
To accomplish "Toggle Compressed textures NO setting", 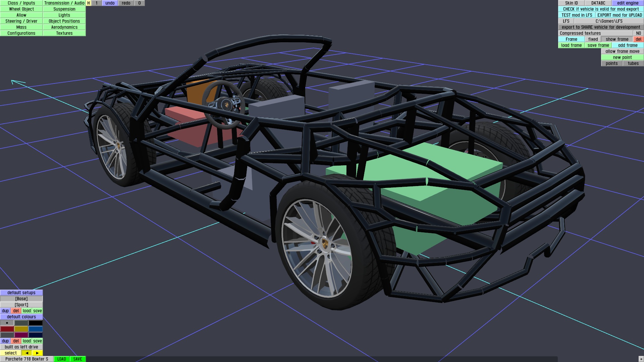I will pos(638,33).
